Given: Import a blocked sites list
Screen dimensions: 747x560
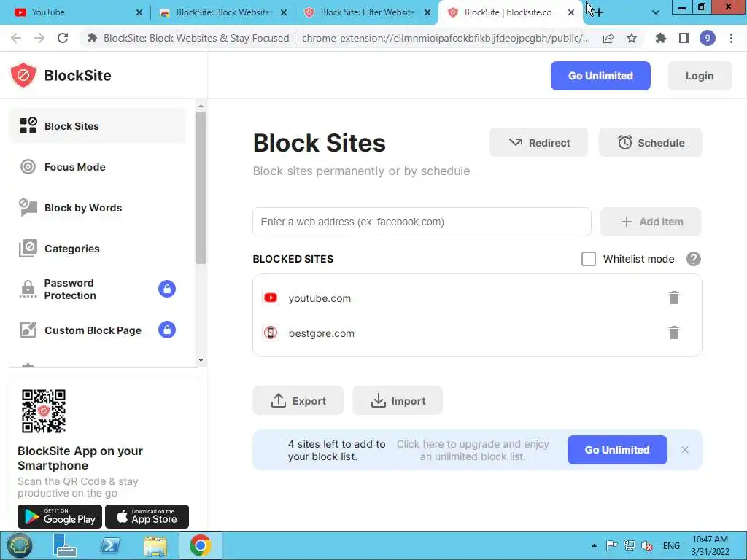Looking at the screenshot, I should point(398,400).
